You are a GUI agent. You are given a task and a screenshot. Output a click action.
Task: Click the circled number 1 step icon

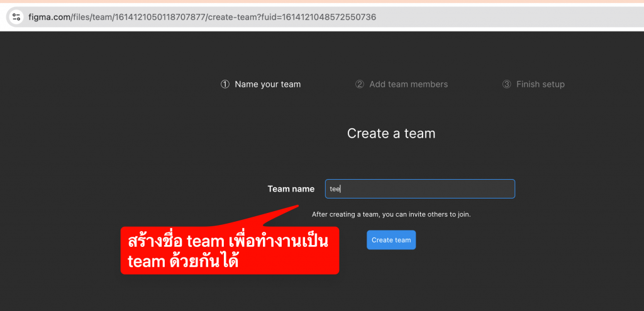pyautogui.click(x=225, y=84)
